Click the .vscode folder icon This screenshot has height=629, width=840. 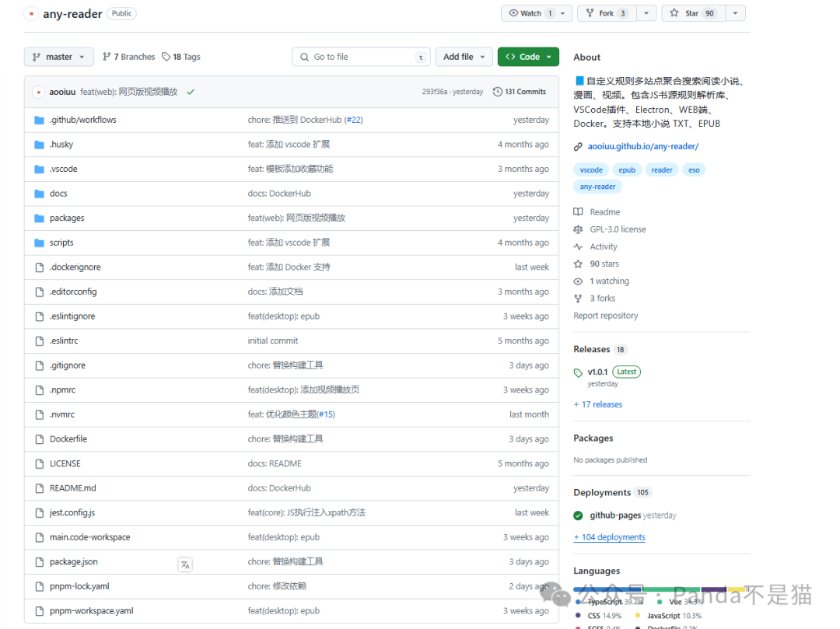pos(39,169)
